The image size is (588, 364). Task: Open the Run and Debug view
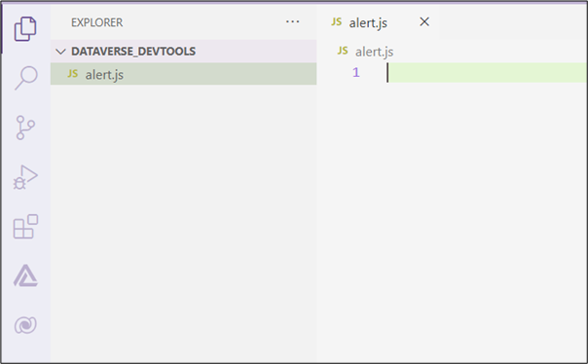(x=25, y=177)
